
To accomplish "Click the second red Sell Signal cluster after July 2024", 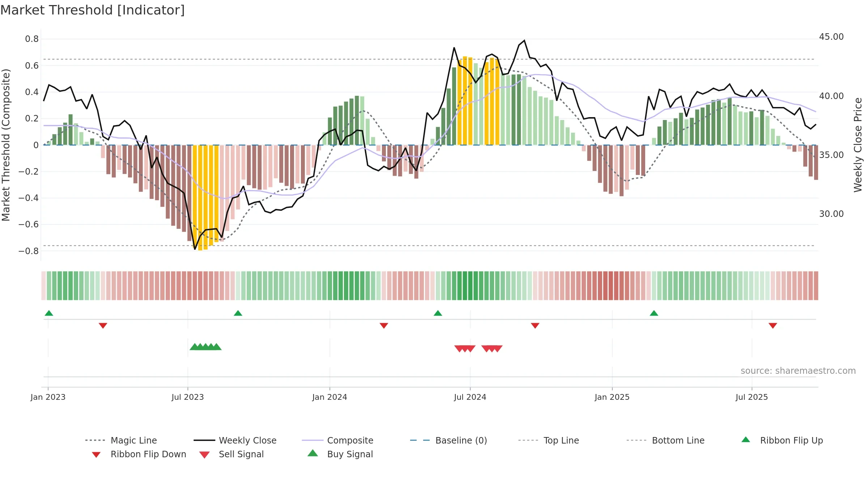I will click(492, 349).
